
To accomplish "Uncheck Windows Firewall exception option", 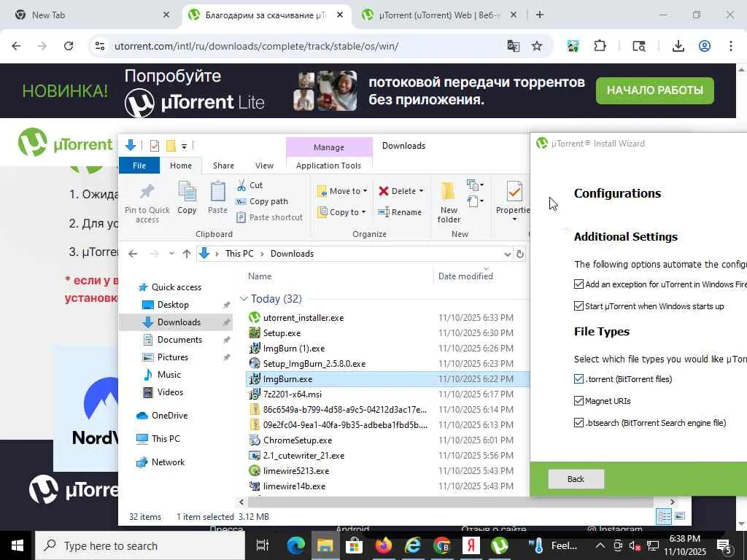I will (578, 284).
